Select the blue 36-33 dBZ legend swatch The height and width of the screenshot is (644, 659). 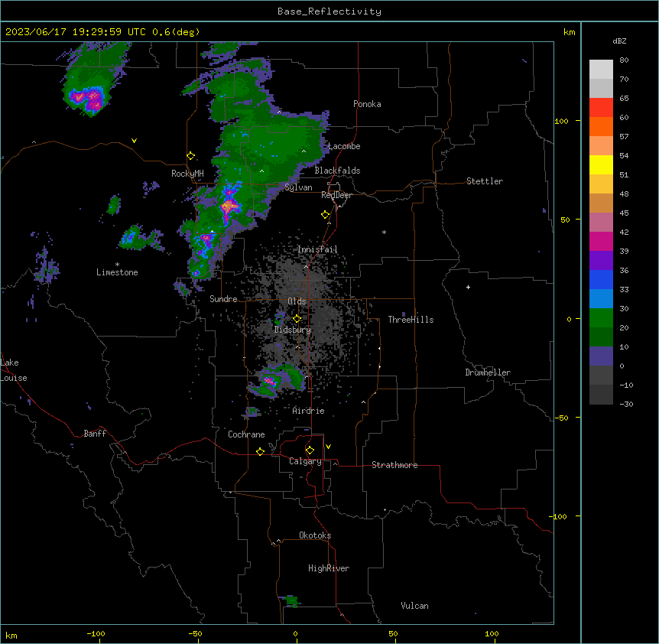[x=601, y=279]
